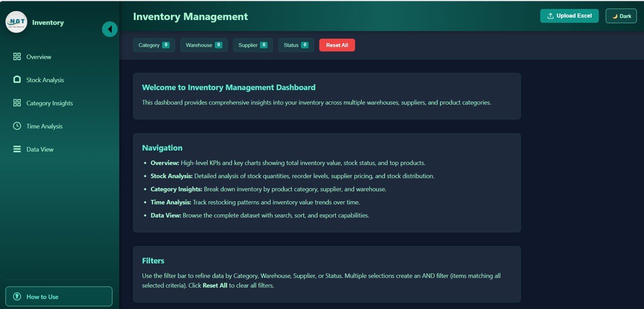Screen dimensions: 644x309
Task: Click the Stock Analysis box icon
Action: (x=17, y=80)
